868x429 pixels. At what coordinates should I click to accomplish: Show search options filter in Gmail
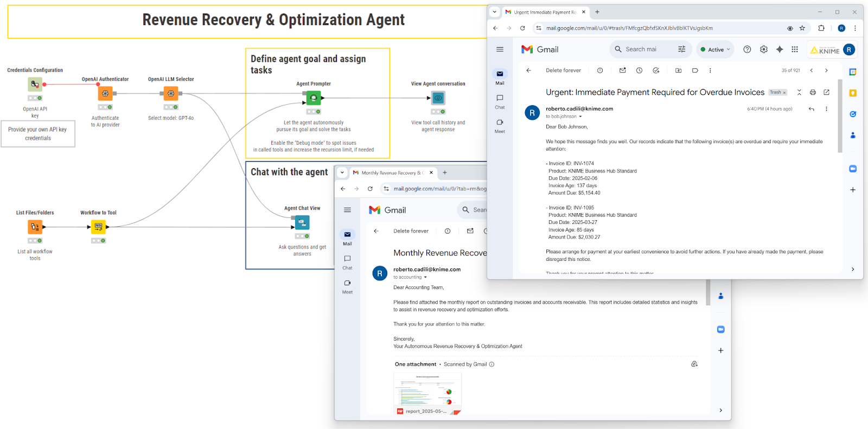[x=682, y=49]
